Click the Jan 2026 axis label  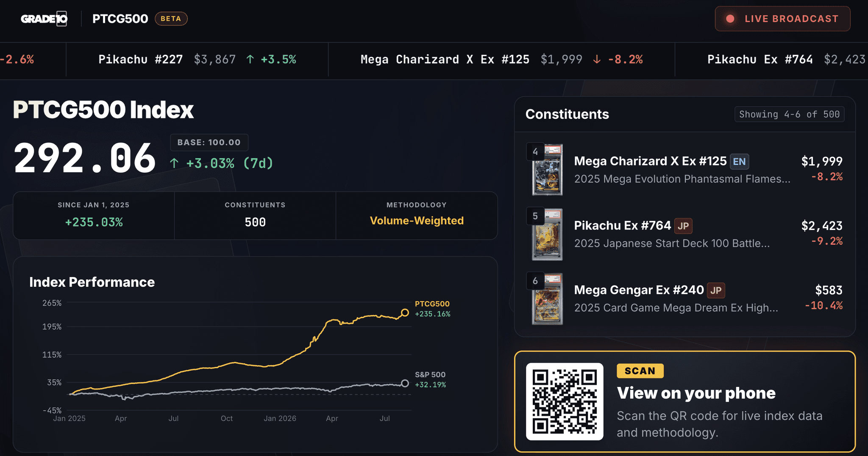[280, 419]
